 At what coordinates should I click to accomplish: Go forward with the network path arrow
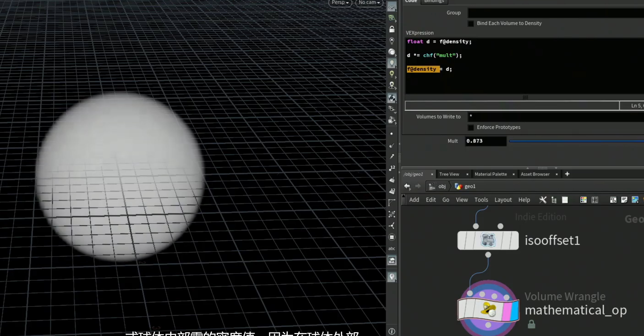tap(418, 186)
